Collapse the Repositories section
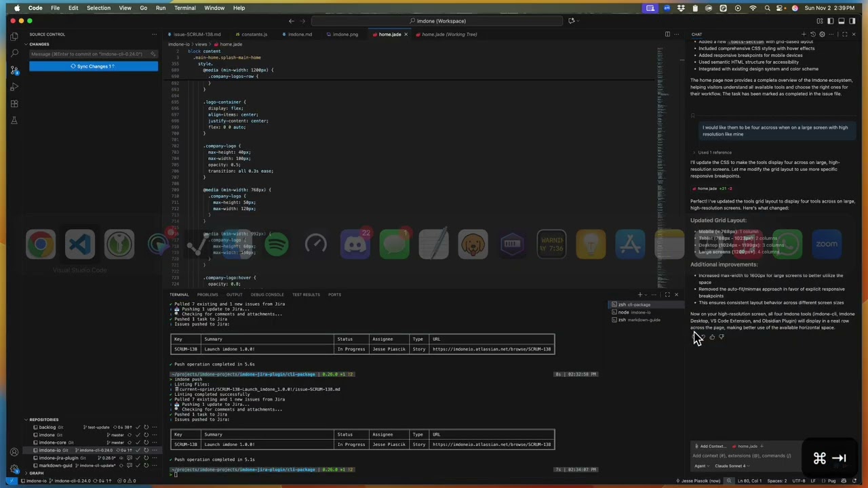 43,420
